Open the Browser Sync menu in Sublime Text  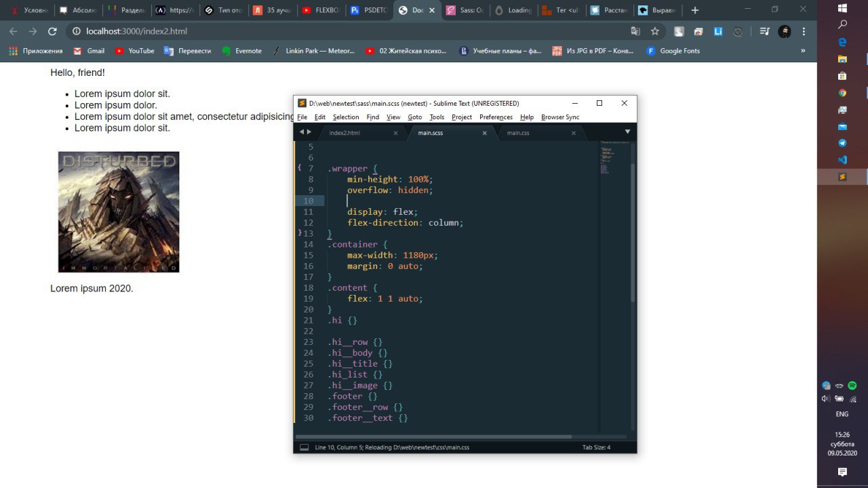pos(560,117)
